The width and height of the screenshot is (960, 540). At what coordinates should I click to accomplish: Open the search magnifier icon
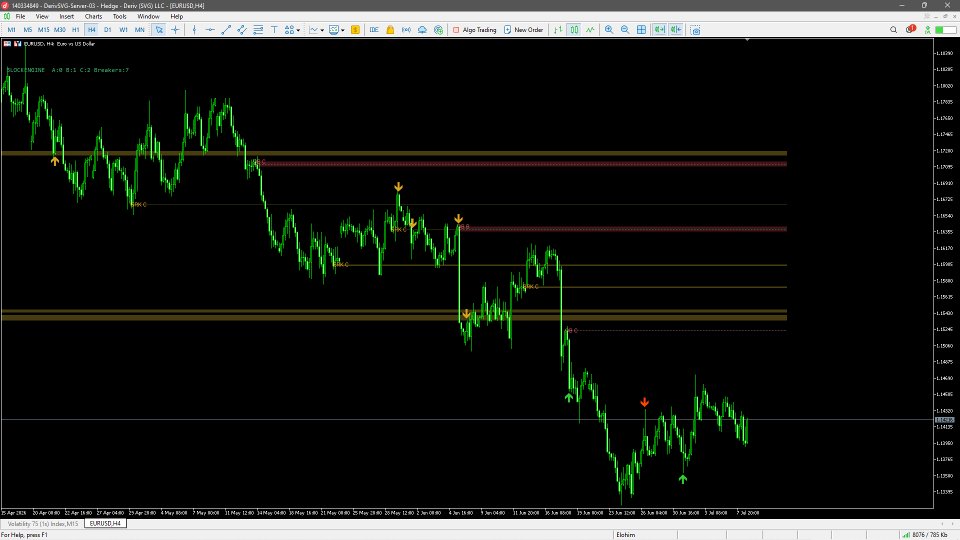[x=893, y=29]
